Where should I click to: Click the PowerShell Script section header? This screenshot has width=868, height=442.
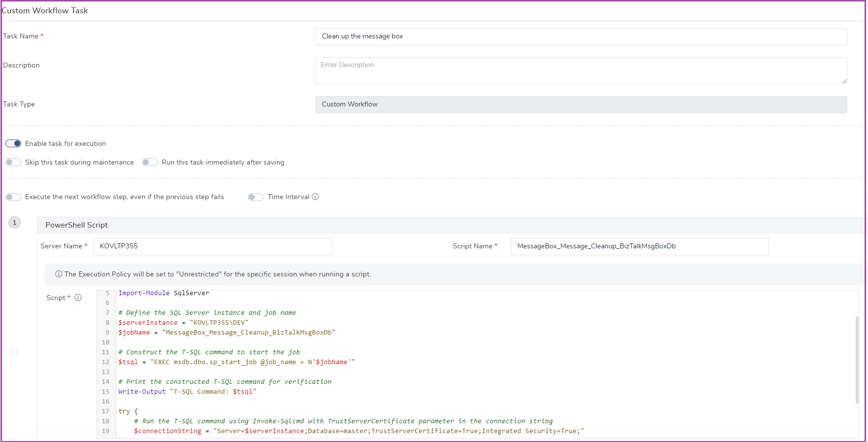452,225
